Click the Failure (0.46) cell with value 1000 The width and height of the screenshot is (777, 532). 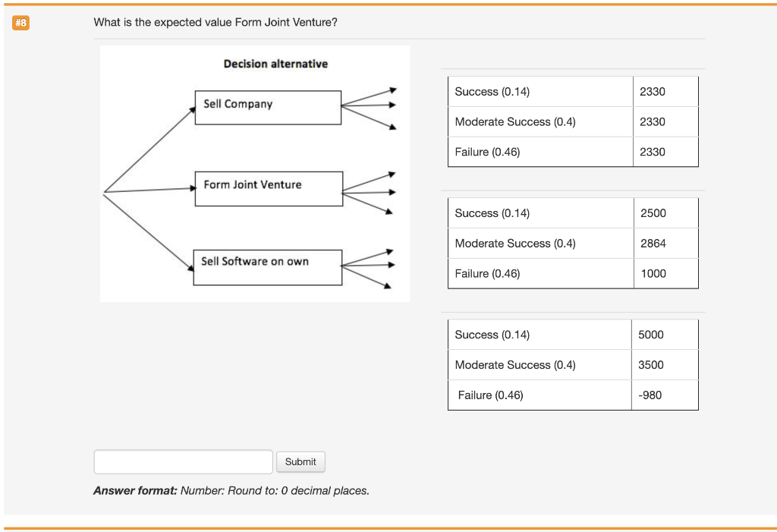[653, 273]
